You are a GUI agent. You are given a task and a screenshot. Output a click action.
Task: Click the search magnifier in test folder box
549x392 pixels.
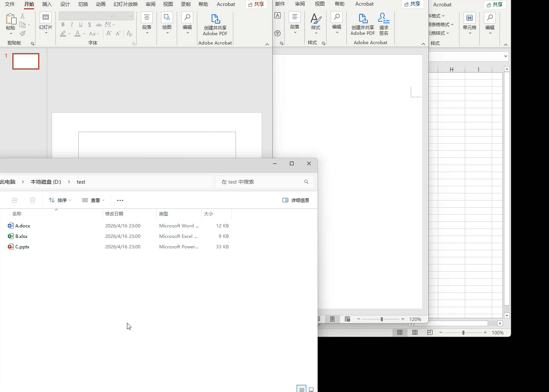coord(306,182)
